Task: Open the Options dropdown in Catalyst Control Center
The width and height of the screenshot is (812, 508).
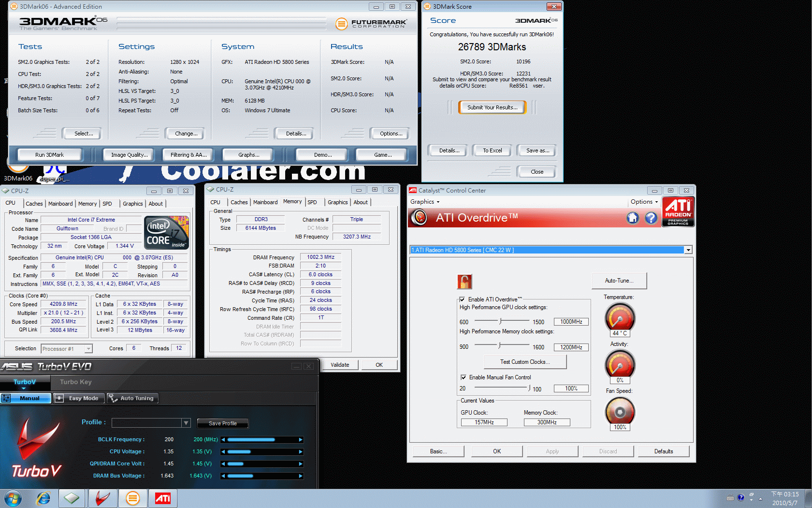Action: pos(644,202)
